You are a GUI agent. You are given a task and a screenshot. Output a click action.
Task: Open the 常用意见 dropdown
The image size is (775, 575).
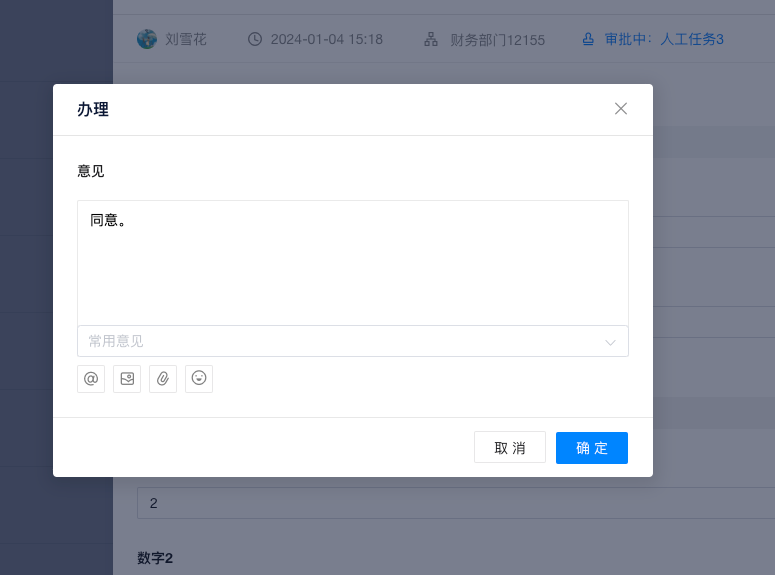tap(340, 341)
